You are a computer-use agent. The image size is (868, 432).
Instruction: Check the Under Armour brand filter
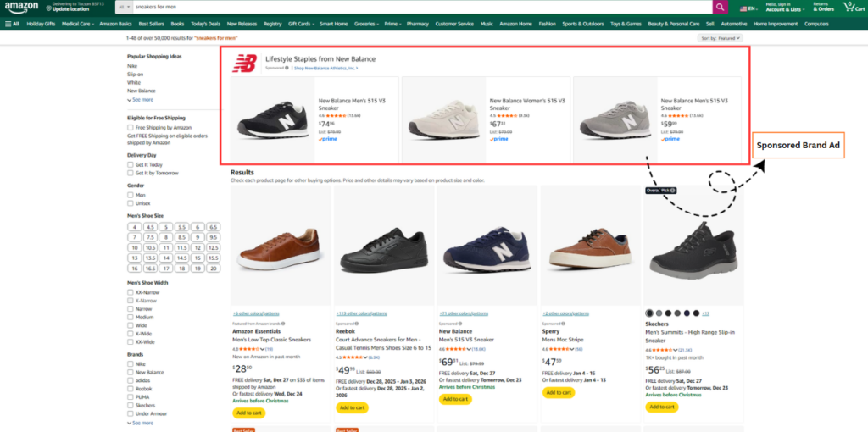tap(131, 413)
